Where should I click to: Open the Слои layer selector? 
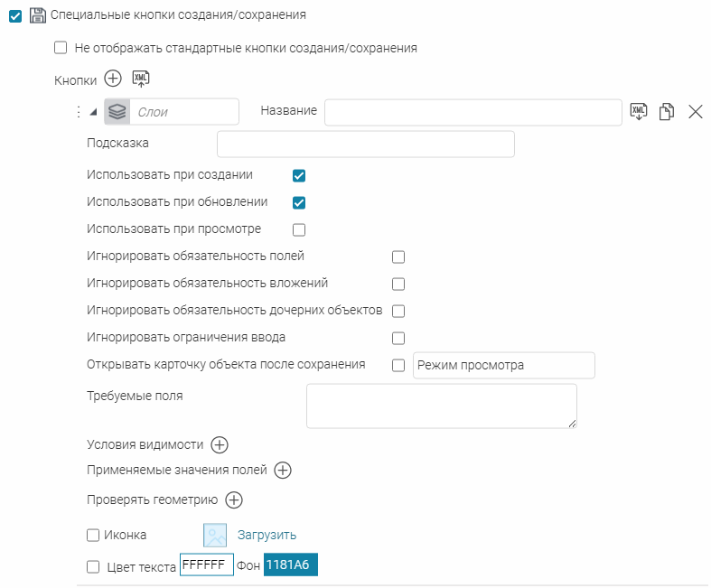(x=172, y=112)
